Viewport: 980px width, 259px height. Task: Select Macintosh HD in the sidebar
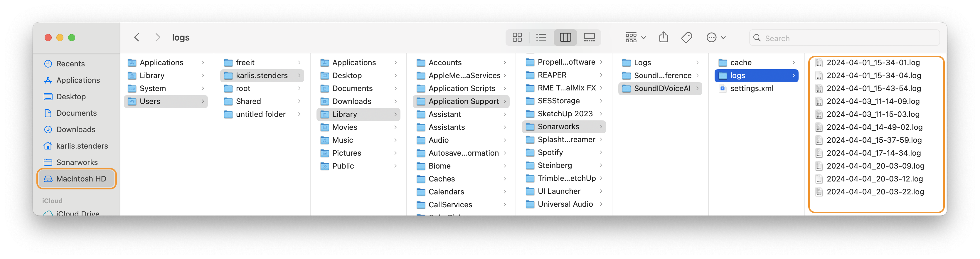tap(76, 179)
